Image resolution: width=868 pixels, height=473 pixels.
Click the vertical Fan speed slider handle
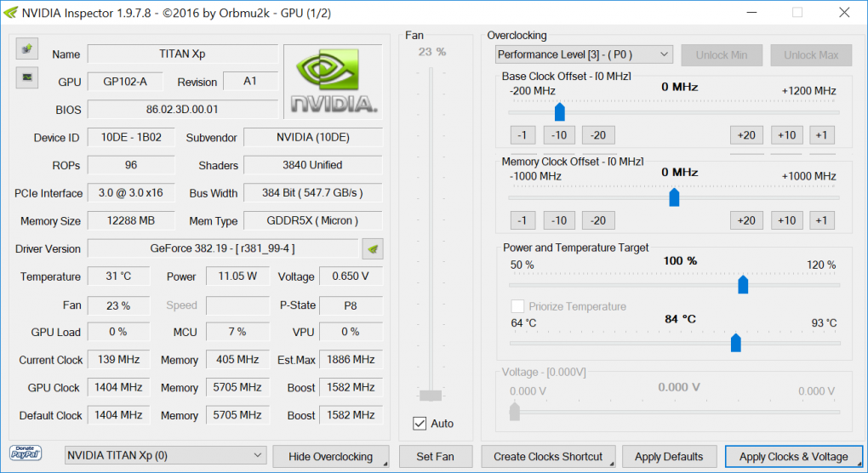431,395
